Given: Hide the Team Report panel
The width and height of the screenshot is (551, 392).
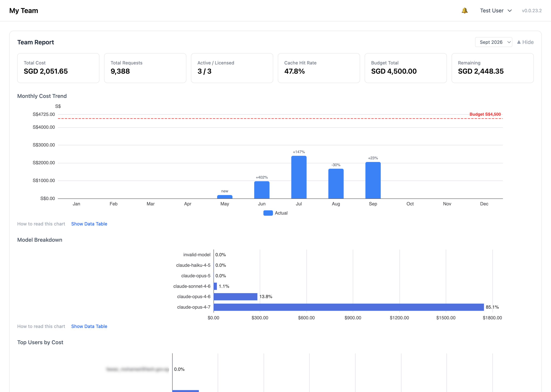Looking at the screenshot, I should tap(525, 42).
